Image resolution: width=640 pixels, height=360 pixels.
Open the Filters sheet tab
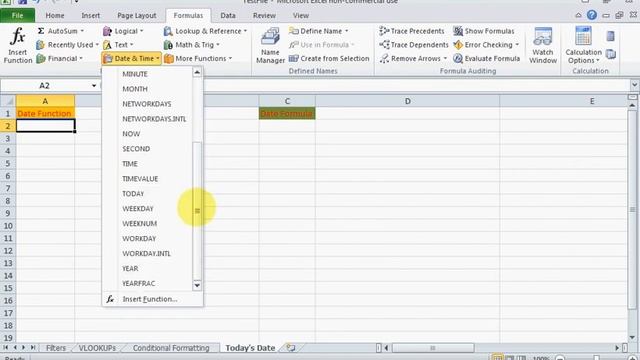(56, 348)
